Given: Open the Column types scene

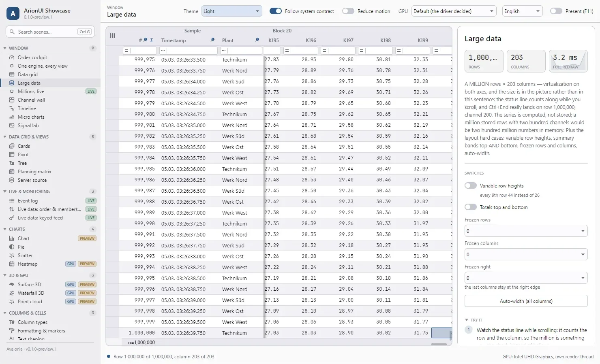Looking at the screenshot, I should click(50, 322).
